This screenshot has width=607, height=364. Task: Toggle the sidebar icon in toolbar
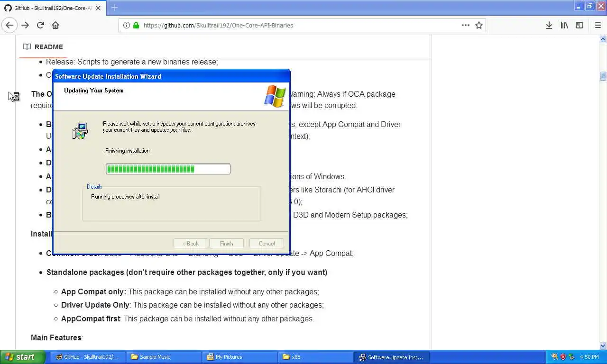(579, 25)
